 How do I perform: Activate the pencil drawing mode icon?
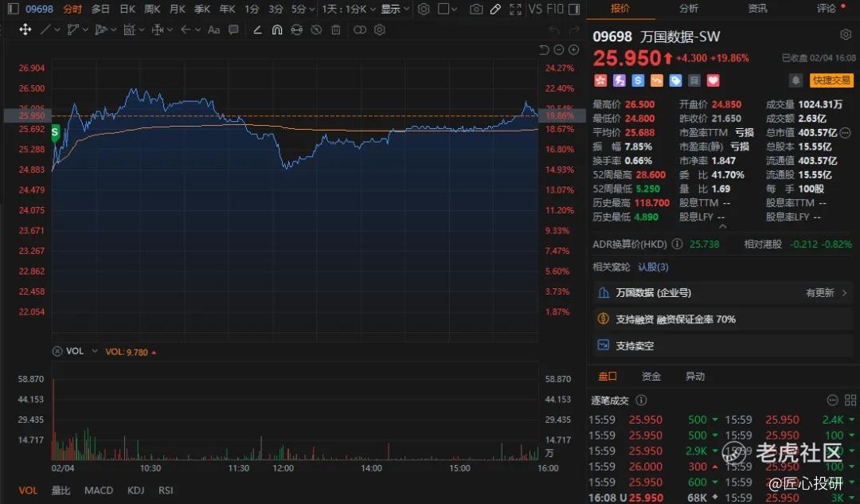tap(496, 9)
